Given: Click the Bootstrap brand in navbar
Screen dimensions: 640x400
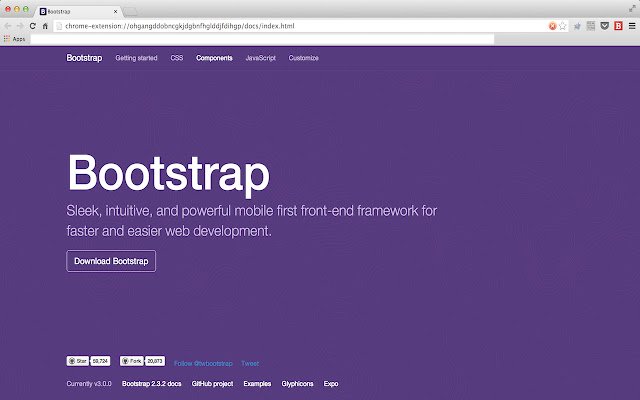Looking at the screenshot, I should pyautogui.click(x=84, y=58).
